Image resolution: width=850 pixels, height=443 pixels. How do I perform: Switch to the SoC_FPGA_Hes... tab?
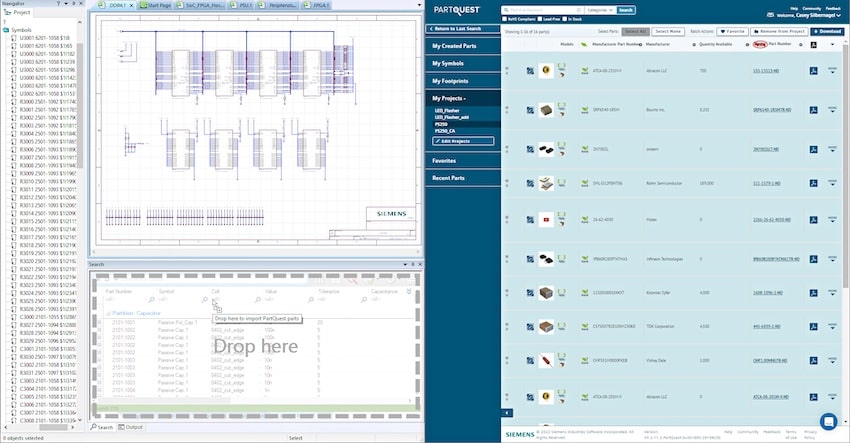[200, 5]
